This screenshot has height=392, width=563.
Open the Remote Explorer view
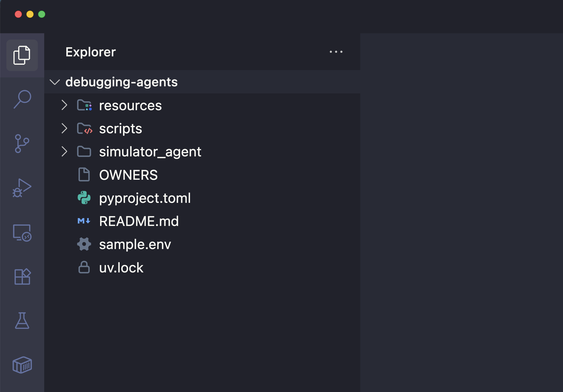click(x=22, y=233)
